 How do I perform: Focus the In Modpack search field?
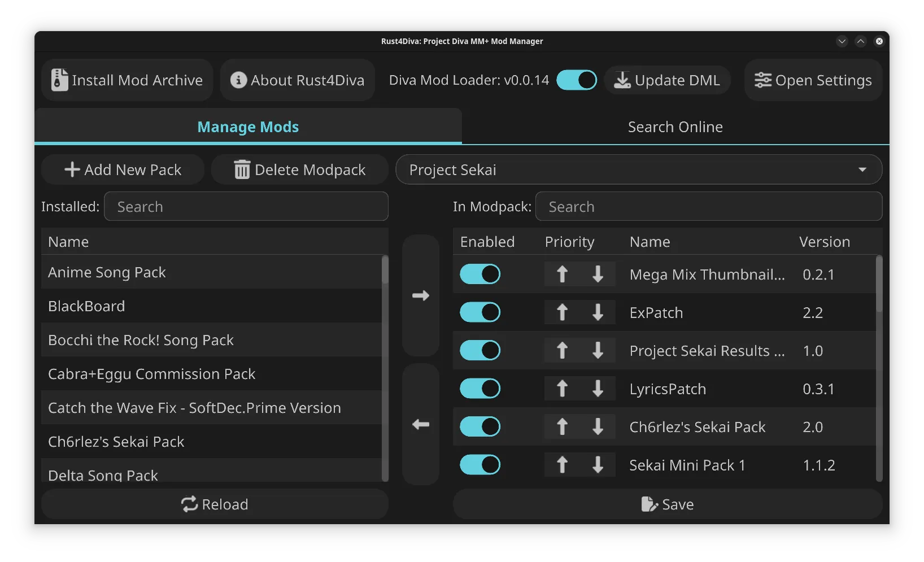(708, 207)
